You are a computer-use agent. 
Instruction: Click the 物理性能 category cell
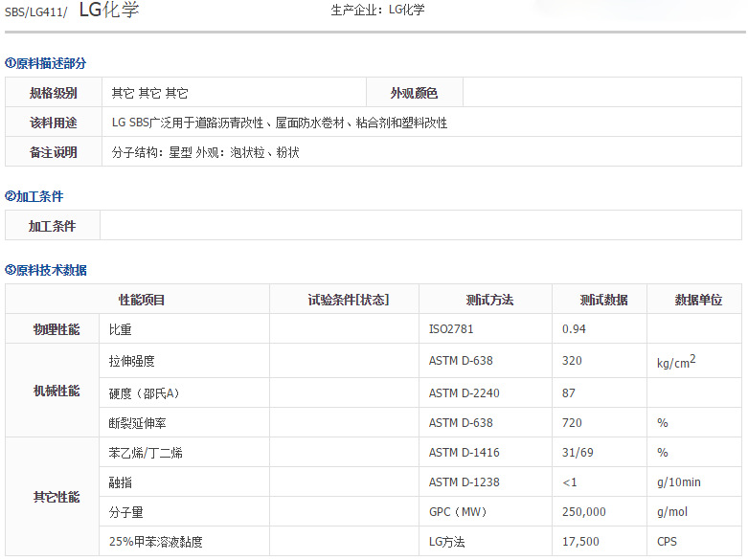[x=57, y=329]
